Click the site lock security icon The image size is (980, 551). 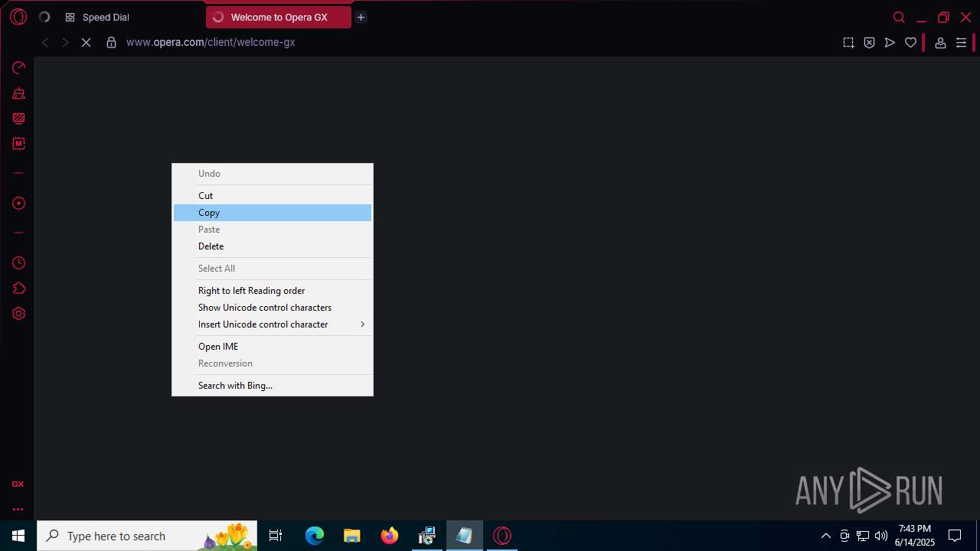coord(111,43)
